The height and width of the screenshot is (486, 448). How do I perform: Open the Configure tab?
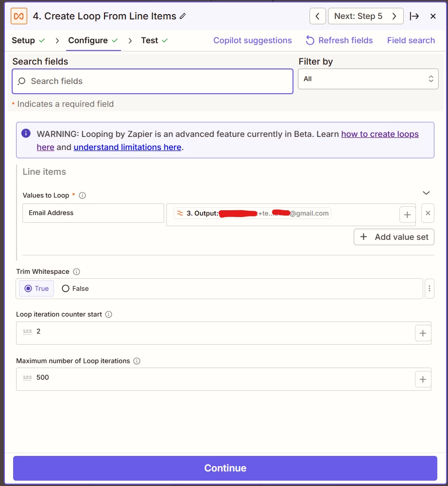tap(93, 41)
